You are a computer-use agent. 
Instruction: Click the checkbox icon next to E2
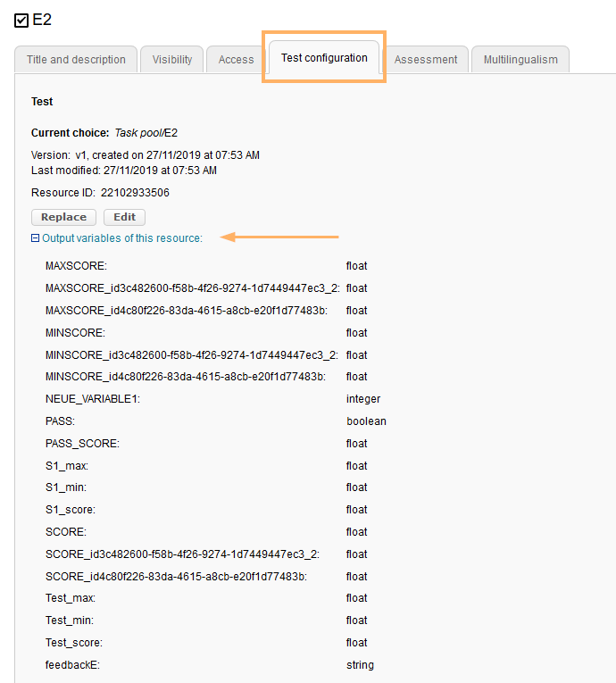pyautogui.click(x=21, y=21)
